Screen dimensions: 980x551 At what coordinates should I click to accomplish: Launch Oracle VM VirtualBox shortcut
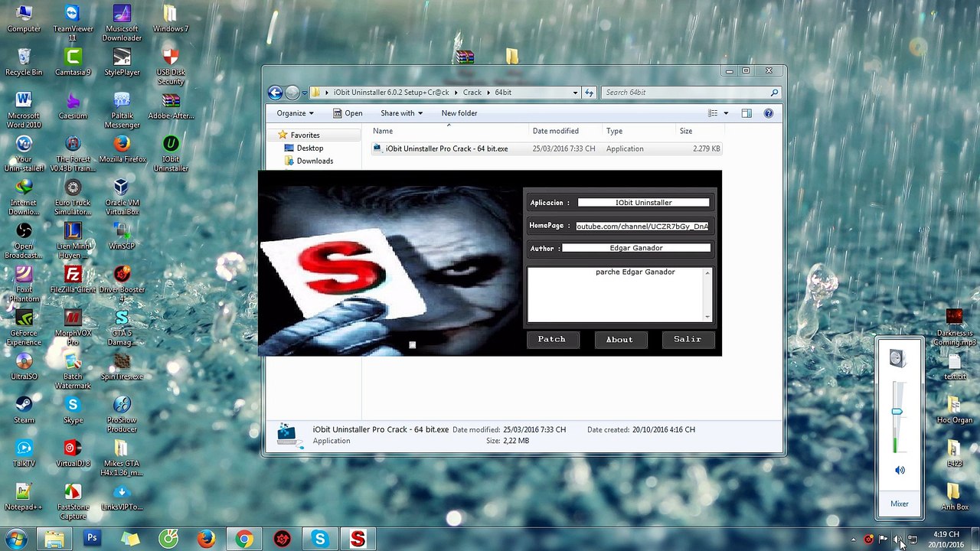coord(122,197)
